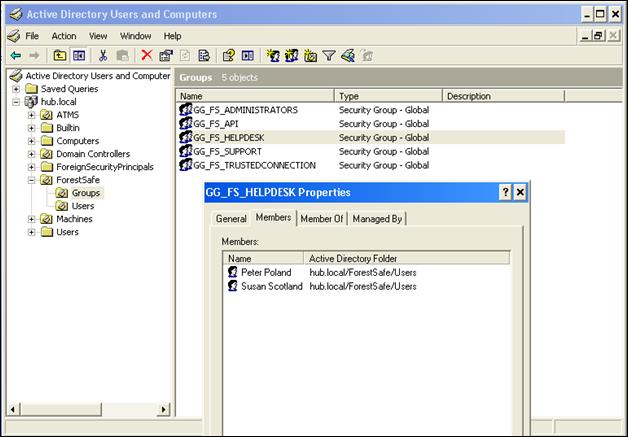Open the Help menu
The image size is (628, 437).
172,36
